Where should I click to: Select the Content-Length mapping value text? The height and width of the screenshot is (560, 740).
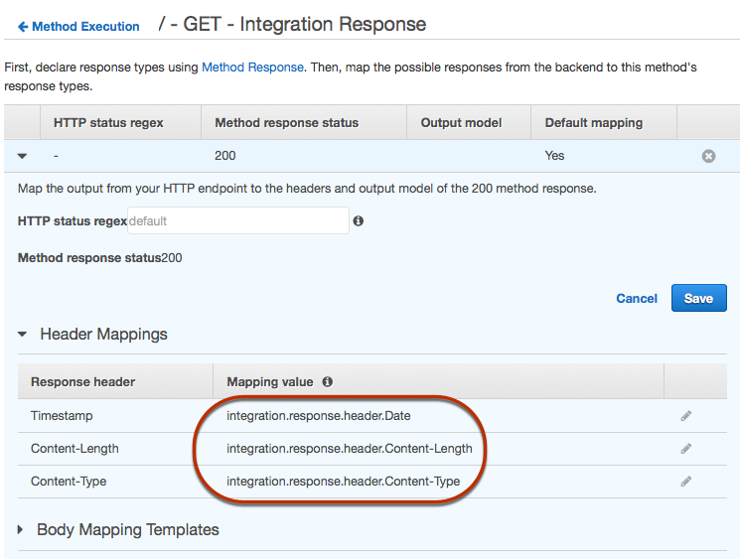[x=349, y=449]
